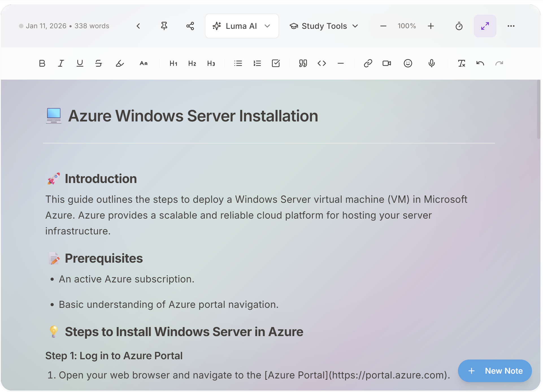
Task: Start voice dictation with the microphone icon
Action: (x=431, y=63)
